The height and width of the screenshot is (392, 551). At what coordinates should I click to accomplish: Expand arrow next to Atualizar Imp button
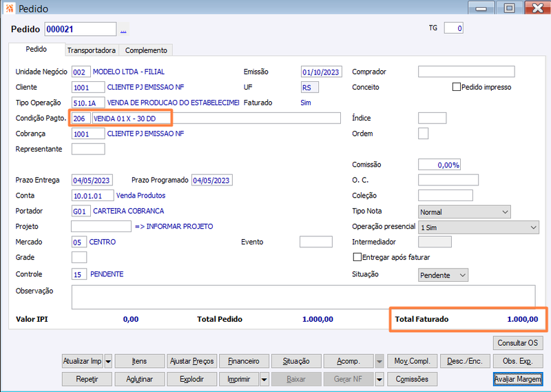pos(108,361)
